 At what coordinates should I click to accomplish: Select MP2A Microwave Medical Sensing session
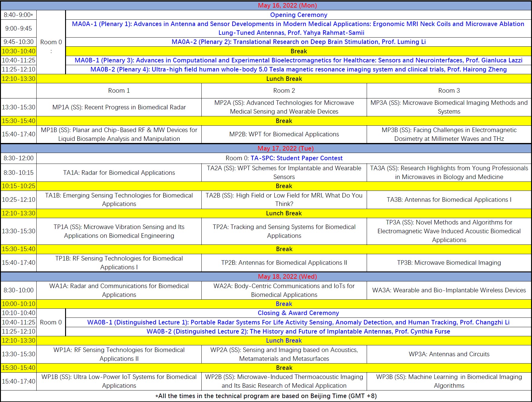tap(284, 107)
